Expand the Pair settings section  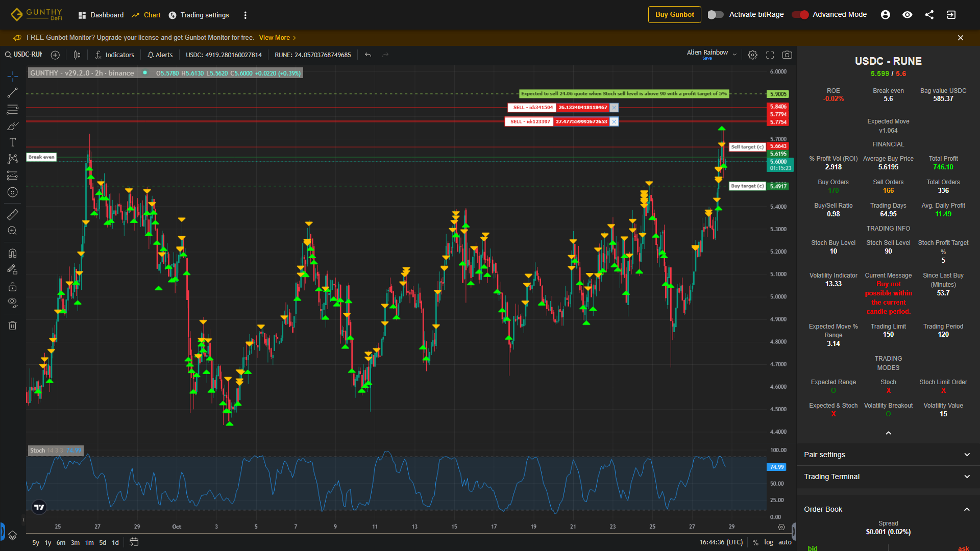888,455
